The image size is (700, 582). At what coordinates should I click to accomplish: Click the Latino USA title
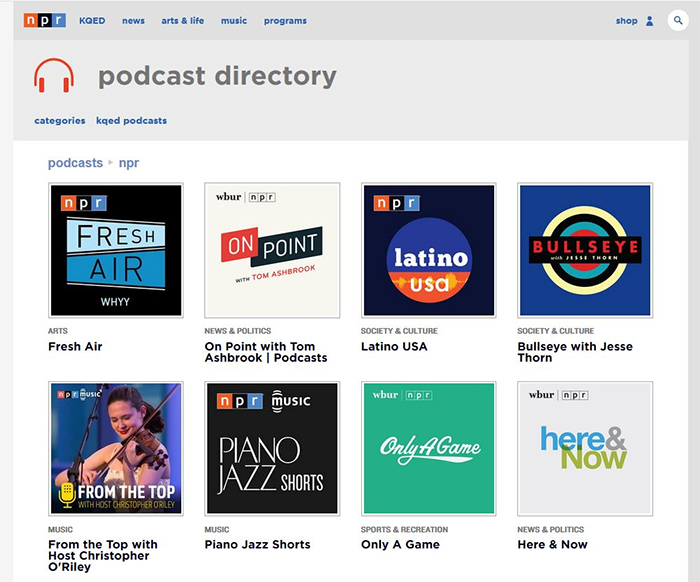[x=394, y=346]
